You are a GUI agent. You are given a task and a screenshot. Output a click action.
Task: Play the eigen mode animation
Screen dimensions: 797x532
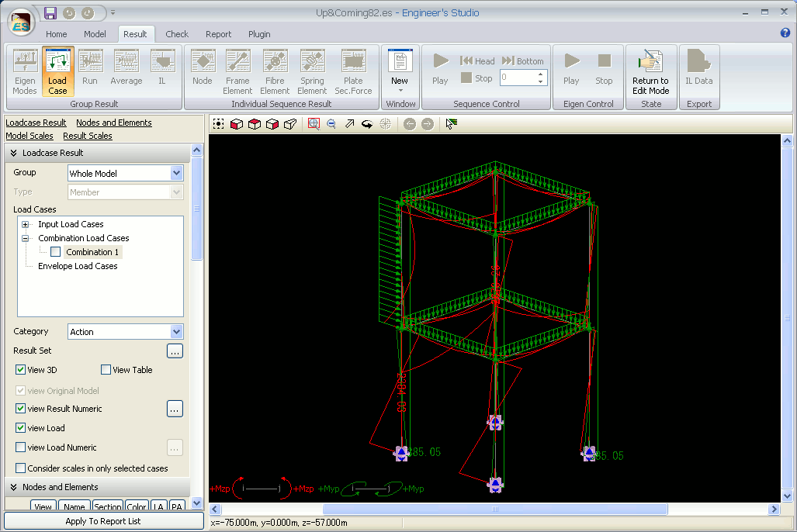point(571,68)
